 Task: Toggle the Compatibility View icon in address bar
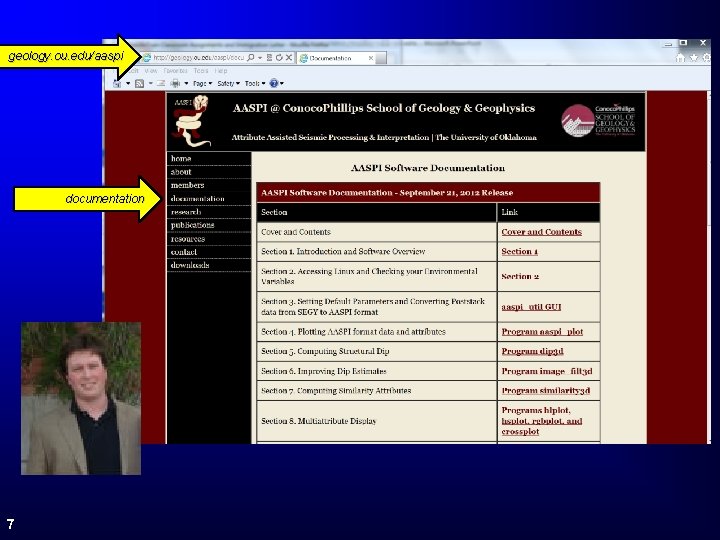(270, 58)
